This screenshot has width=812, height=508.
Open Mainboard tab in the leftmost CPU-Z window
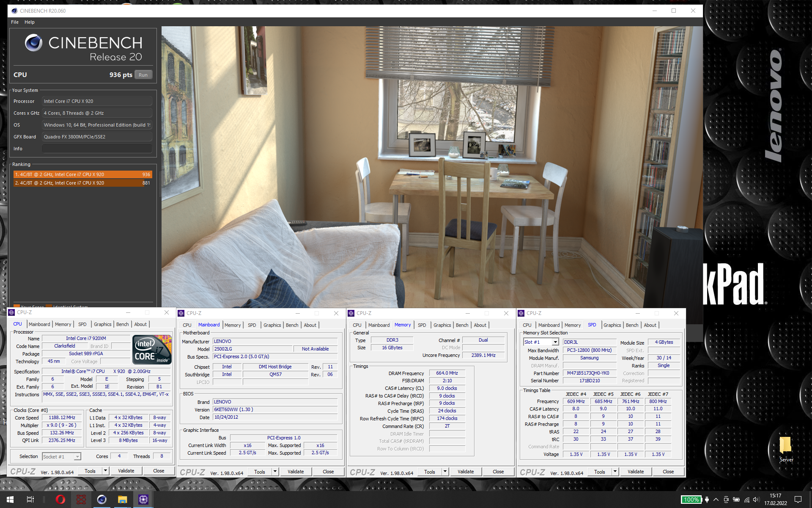click(39, 324)
